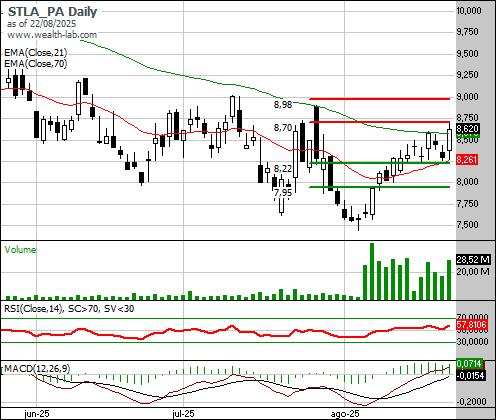Click the 20,00 M volume axis label
This screenshot has width=496, height=420.
coord(473,272)
